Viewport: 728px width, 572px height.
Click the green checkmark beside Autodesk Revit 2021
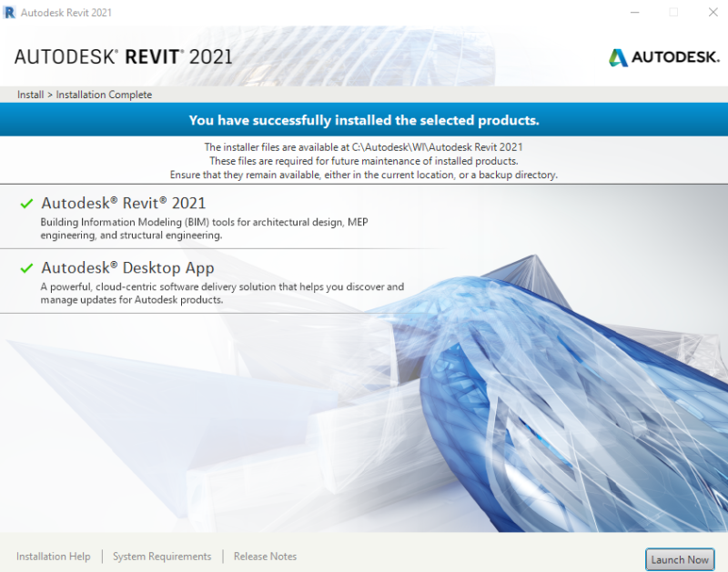coord(26,203)
